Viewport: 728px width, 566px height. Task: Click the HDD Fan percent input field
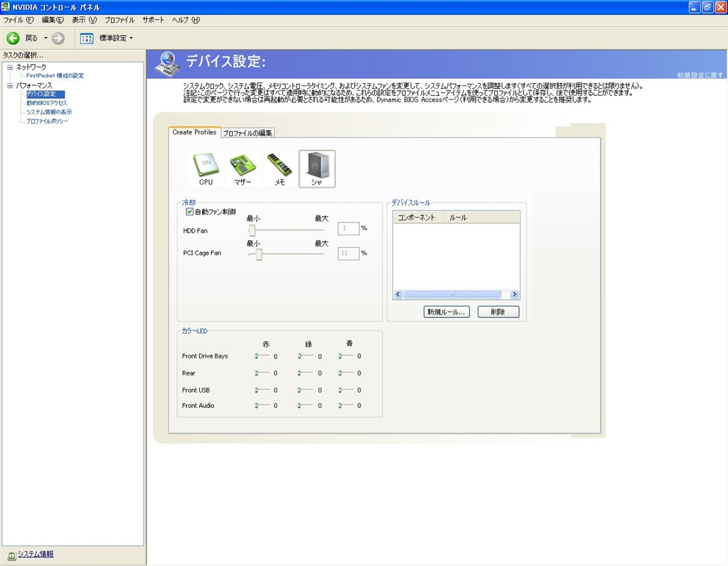(x=348, y=228)
